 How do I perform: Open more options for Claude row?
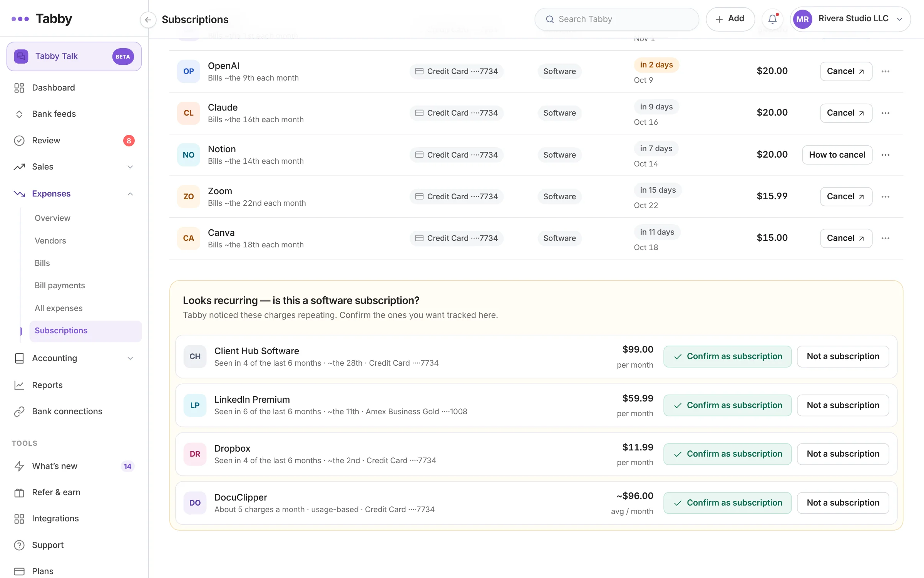click(885, 113)
